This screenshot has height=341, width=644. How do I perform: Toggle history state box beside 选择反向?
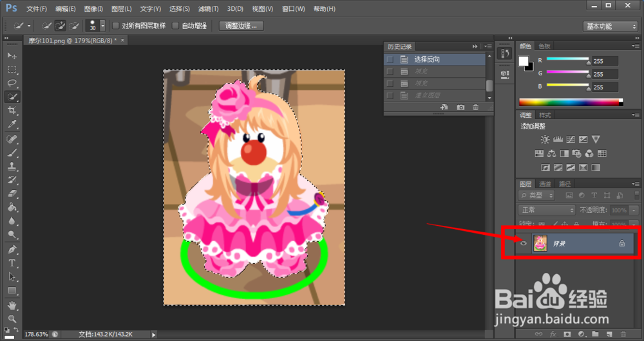pos(390,59)
